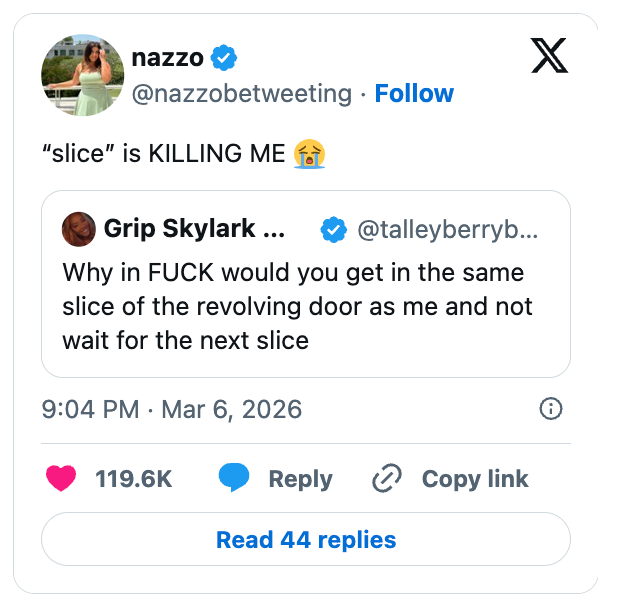Screen dimensions: 626x608
Task: Click the @nazzobetweeting handle
Action: coord(242,94)
